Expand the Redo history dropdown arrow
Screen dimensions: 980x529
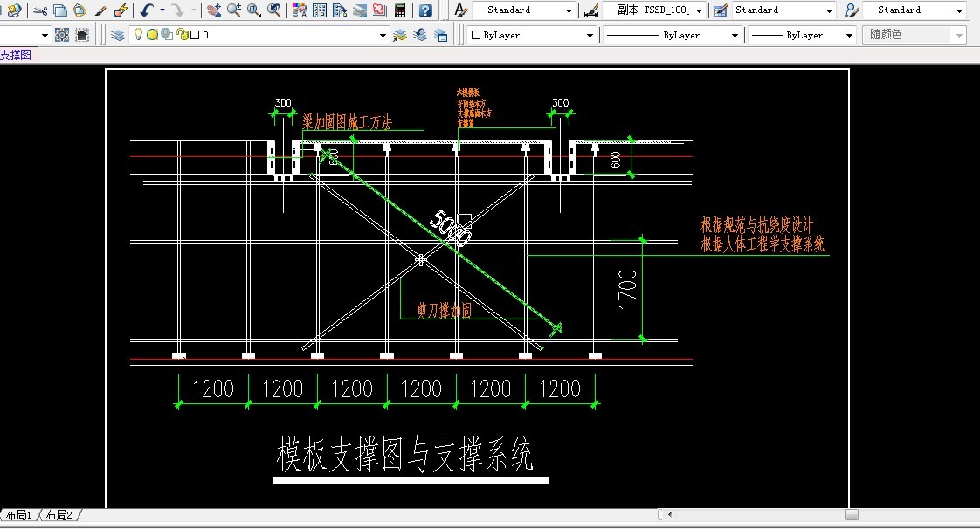click(194, 10)
